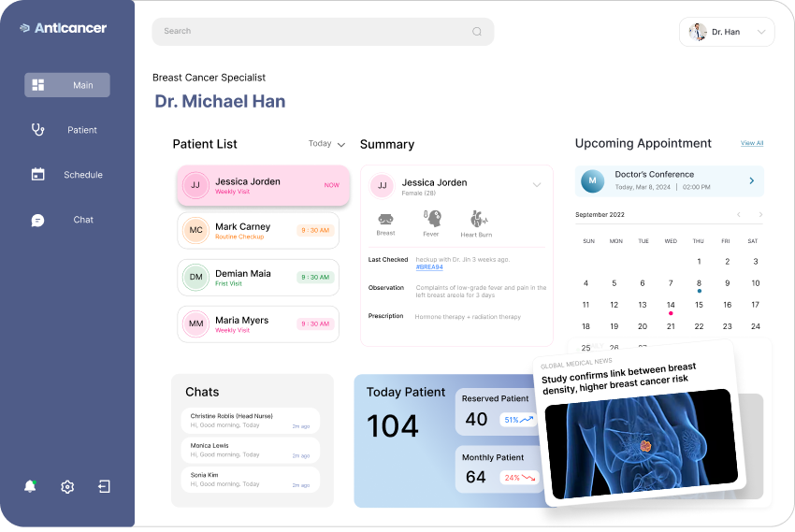Click the JJ avatar in Patient List
Image resolution: width=795 pixels, height=532 pixels.
(x=195, y=185)
